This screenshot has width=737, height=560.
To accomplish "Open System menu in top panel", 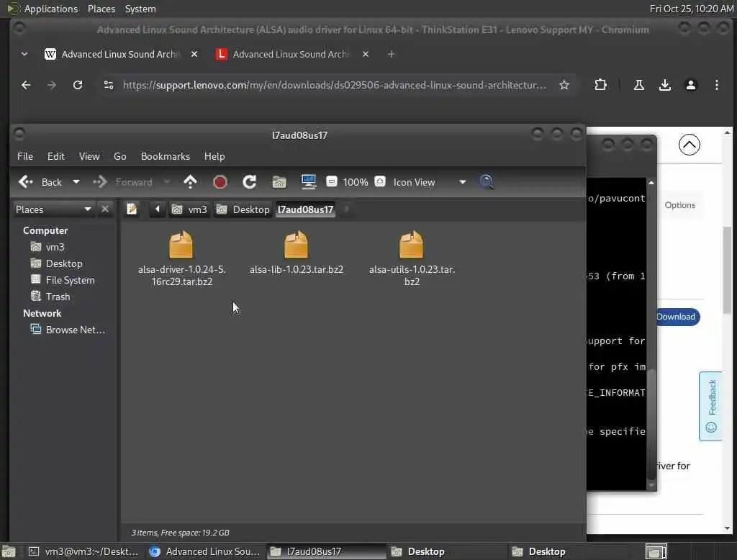I will click(x=140, y=9).
